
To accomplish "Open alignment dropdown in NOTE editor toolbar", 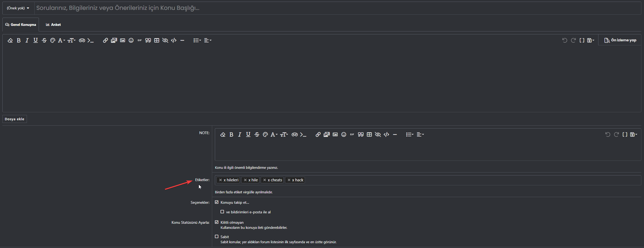I will [x=420, y=134].
